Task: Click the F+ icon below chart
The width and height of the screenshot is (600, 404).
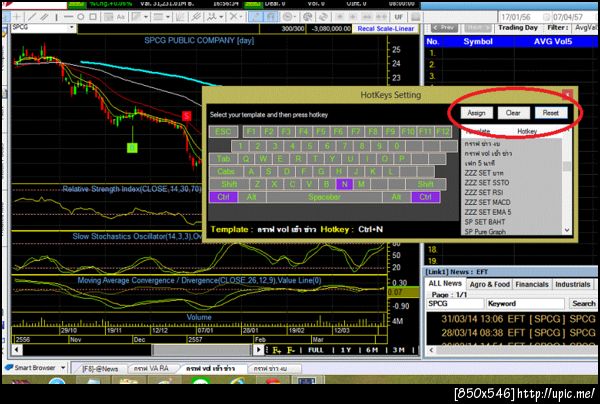Action: [276, 350]
